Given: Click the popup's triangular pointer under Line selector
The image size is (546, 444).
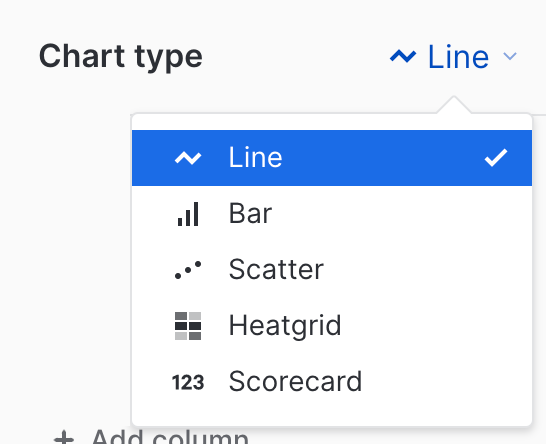Looking at the screenshot, I should (454, 104).
